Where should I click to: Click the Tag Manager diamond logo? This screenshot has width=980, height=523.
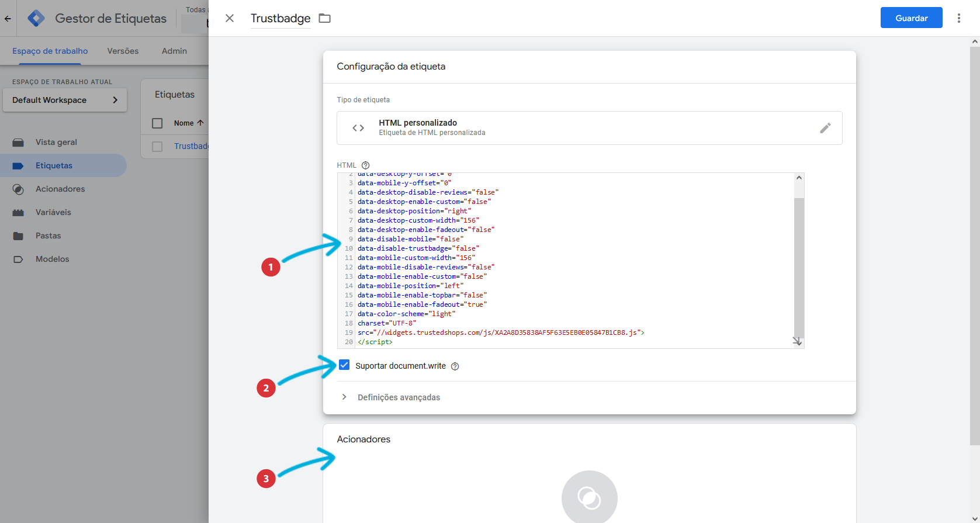tap(36, 18)
